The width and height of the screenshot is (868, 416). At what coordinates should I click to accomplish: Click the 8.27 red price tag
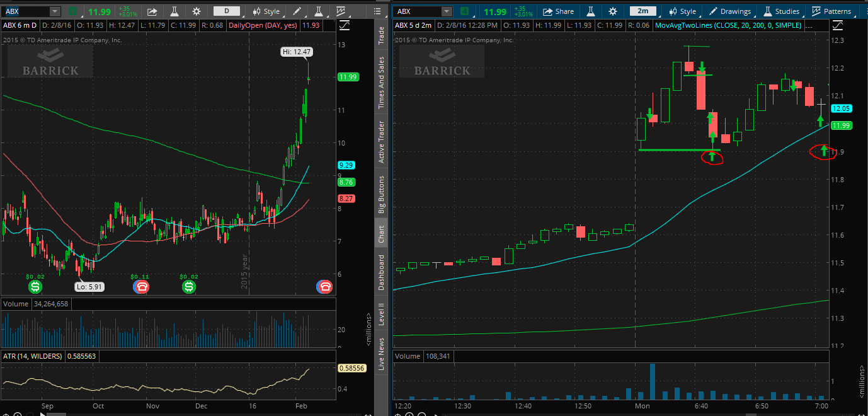(x=346, y=198)
